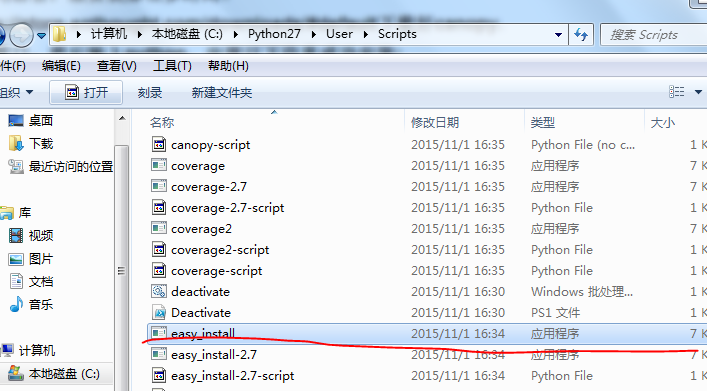Go to 本地磁盘 (C:) in breadcrumb path
Image resolution: width=707 pixels, height=391 pixels.
[x=187, y=34]
